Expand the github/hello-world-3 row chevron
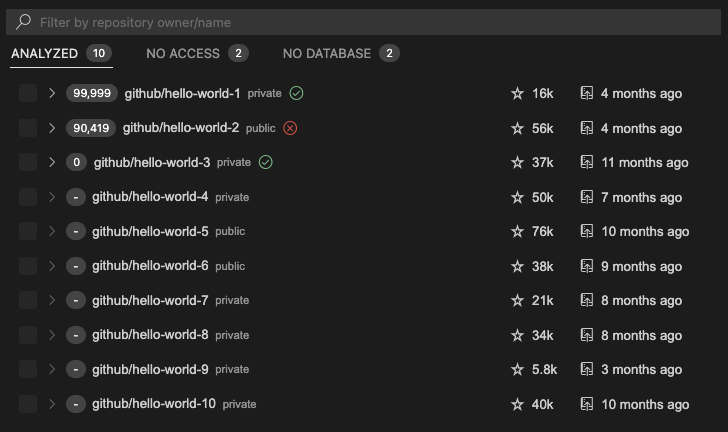This screenshot has height=432, width=728. click(x=52, y=162)
